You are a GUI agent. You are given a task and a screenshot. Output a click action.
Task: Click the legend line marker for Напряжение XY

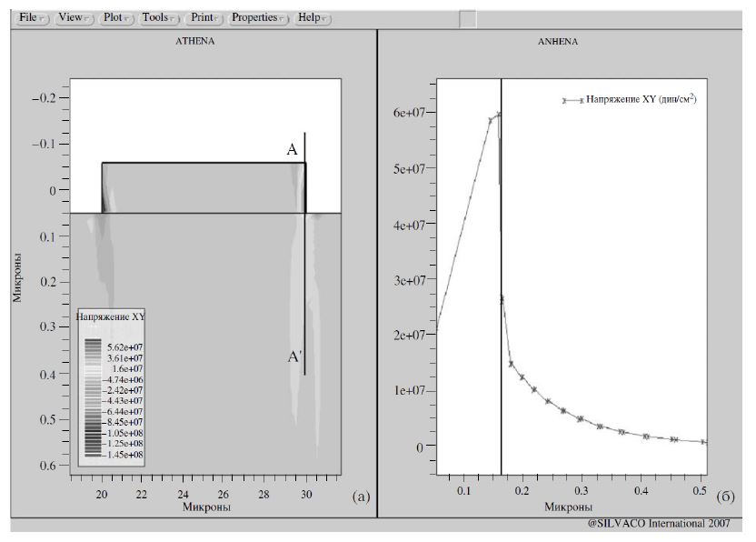(572, 100)
